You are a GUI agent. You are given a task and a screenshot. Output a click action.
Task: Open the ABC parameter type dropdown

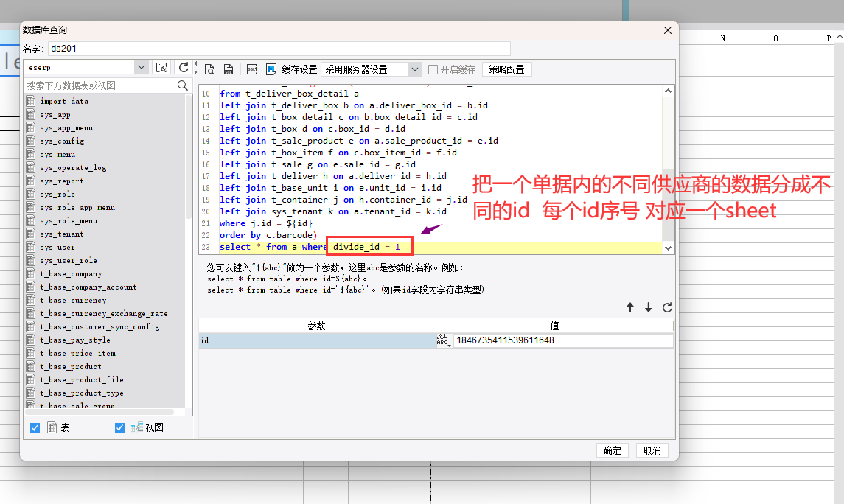tap(443, 340)
